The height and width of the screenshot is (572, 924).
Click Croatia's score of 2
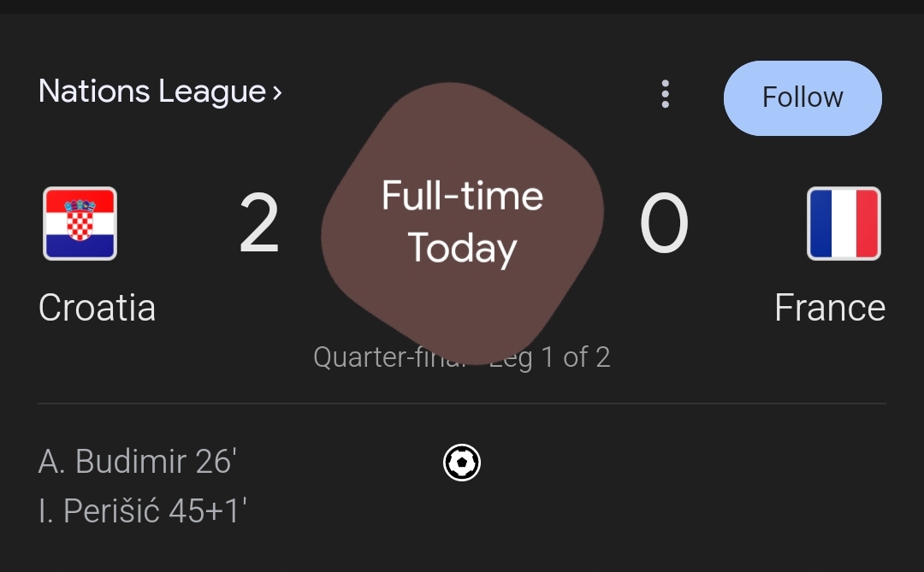click(258, 225)
